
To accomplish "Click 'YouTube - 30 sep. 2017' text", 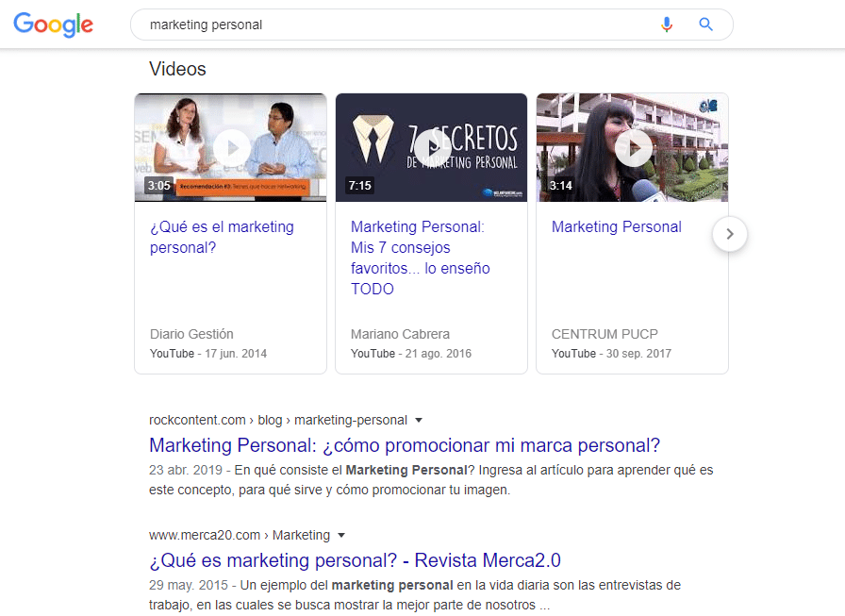I will (x=611, y=354).
